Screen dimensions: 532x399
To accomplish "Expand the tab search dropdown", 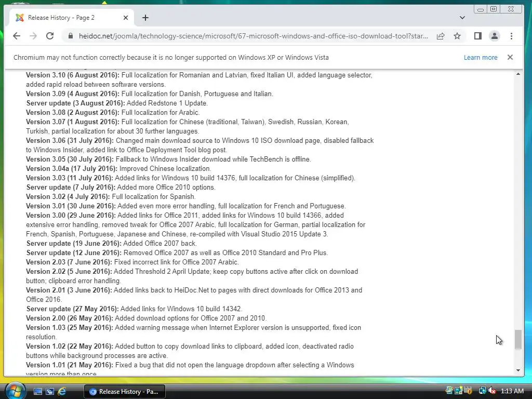I will pyautogui.click(x=462, y=18).
